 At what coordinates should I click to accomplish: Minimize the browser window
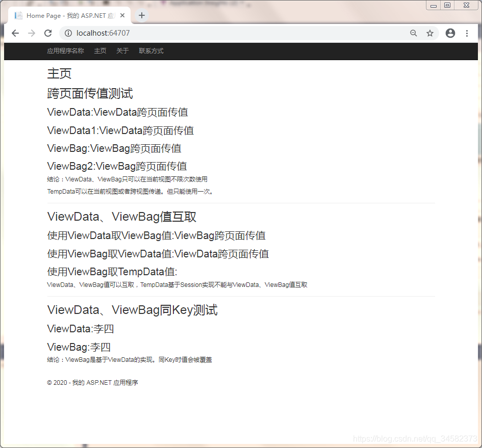(434, 5)
